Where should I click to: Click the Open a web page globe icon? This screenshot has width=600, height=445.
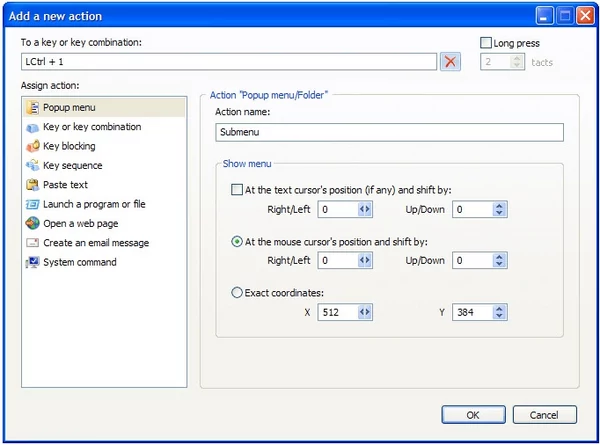click(x=33, y=223)
